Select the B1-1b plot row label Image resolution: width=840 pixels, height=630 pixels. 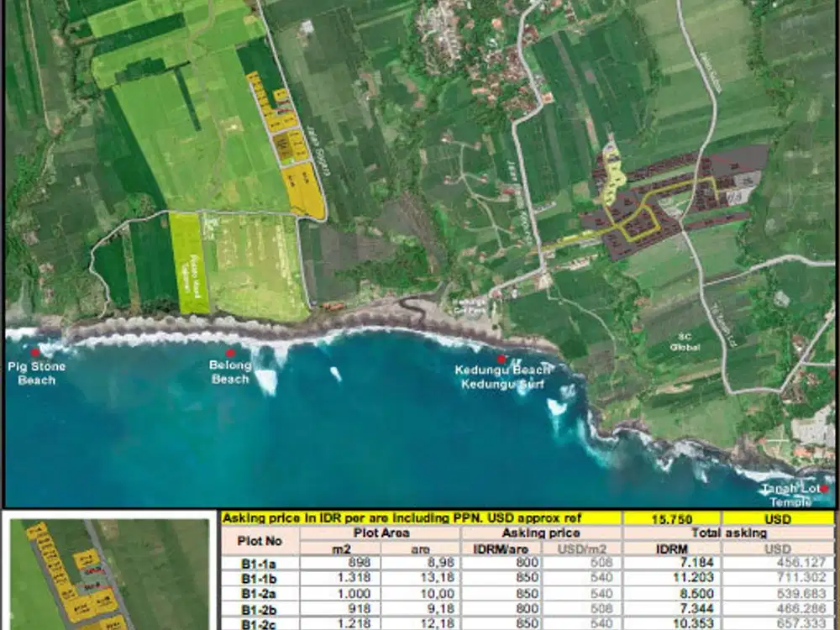pos(260,577)
